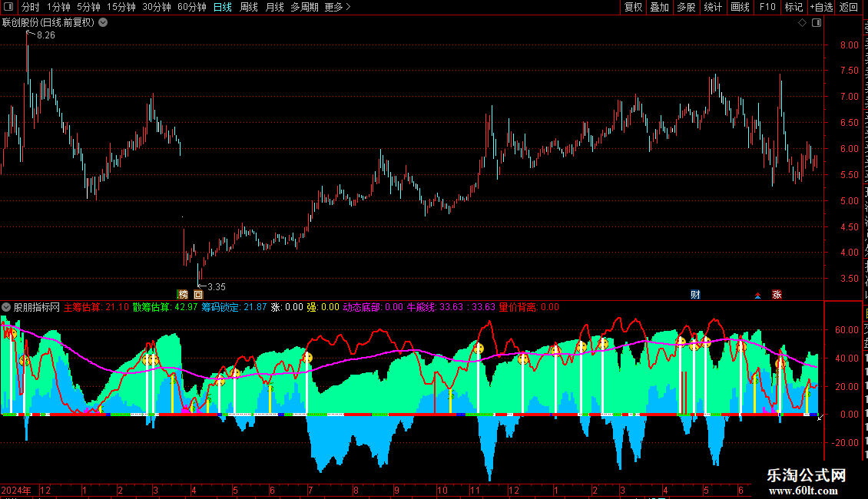Click the blue up-arrow marker icon
The width and height of the screenshot is (868, 499).
(758, 296)
